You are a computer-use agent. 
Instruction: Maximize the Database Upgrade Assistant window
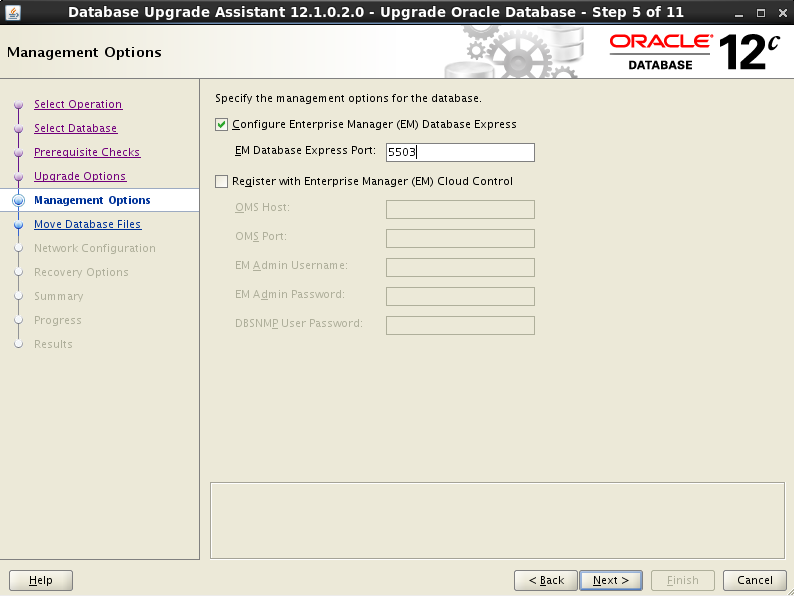761,13
